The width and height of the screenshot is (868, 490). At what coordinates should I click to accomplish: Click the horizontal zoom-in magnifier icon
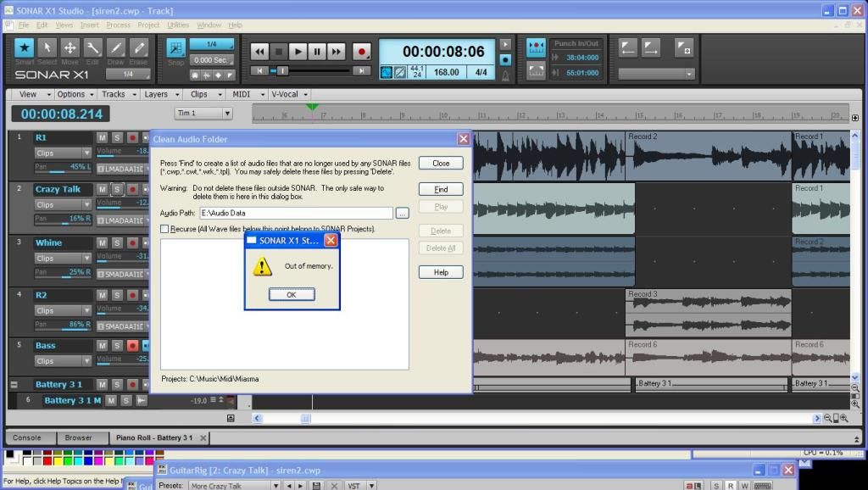(x=844, y=419)
